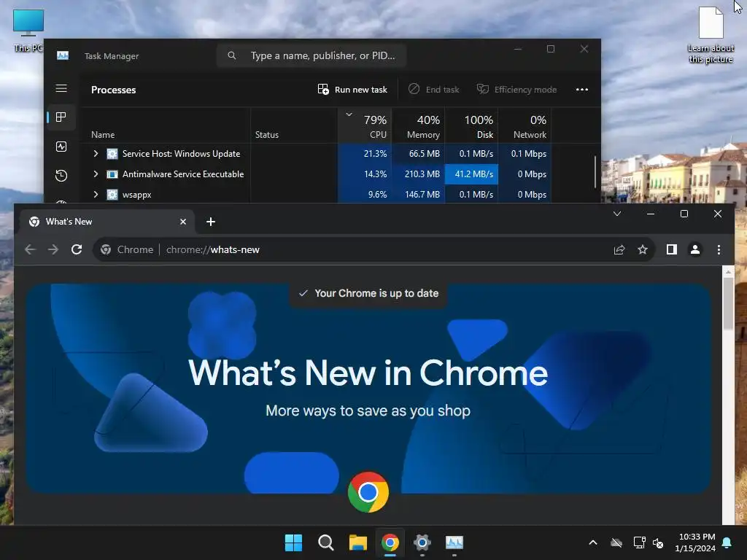Expand wsappx process row

tap(96, 194)
